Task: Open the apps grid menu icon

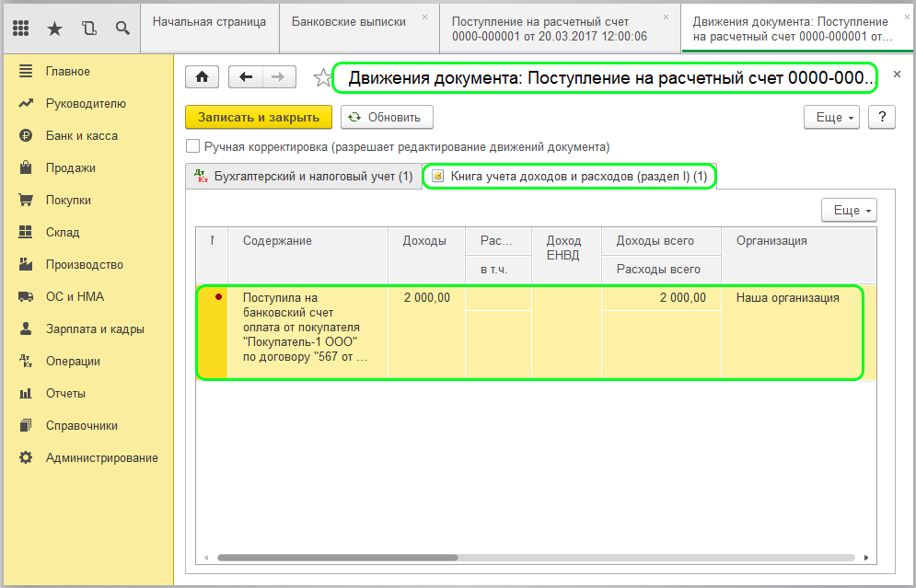Action: 20,28
